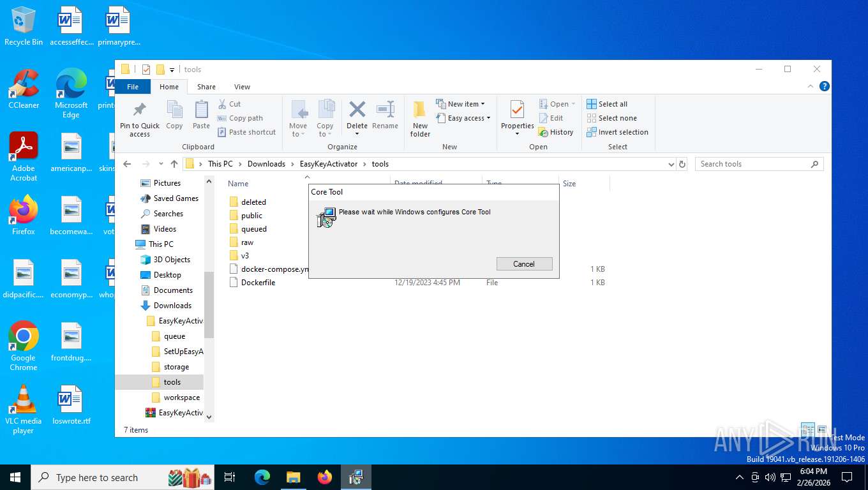868x490 pixels.
Task: Click Pin to Quick access icon
Action: pos(140,118)
